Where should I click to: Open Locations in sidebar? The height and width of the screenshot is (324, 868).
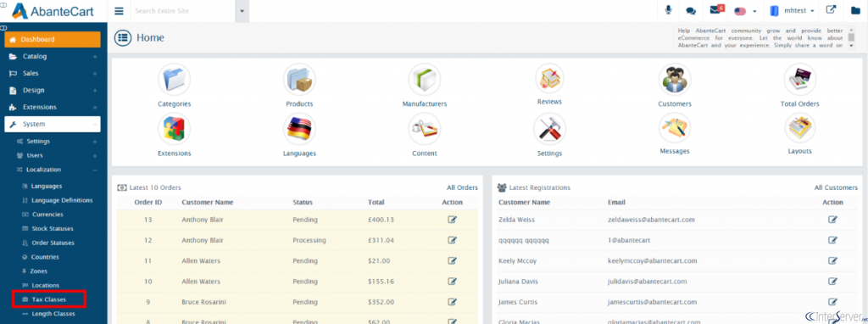coord(41,285)
